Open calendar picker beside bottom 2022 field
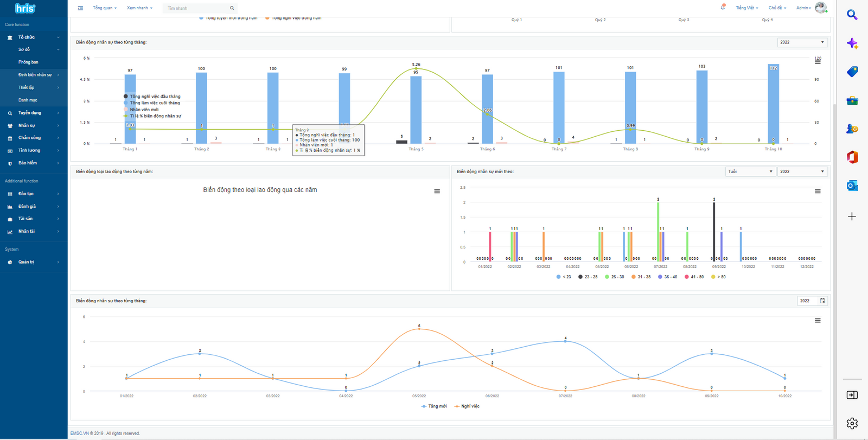The height and width of the screenshot is (440, 868). click(822, 301)
